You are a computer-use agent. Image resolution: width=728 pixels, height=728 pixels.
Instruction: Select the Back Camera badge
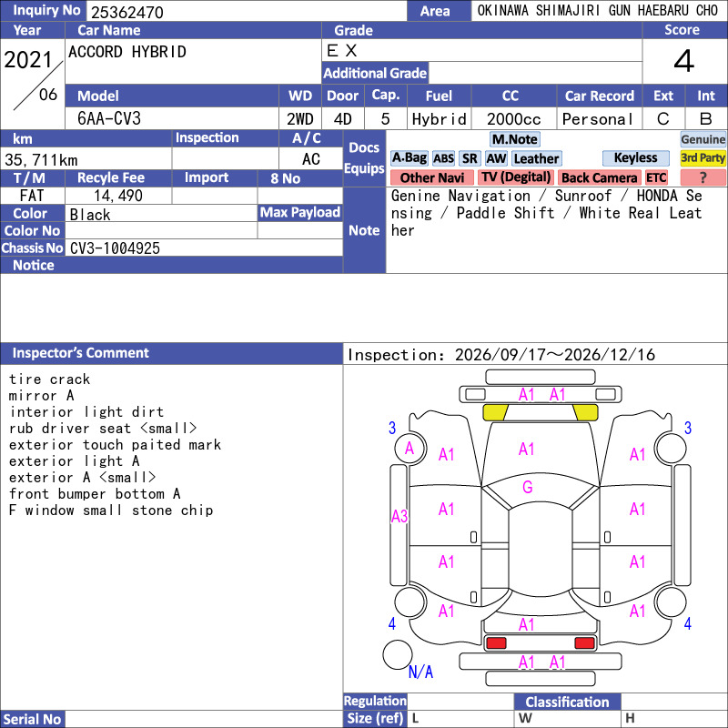pyautogui.click(x=599, y=177)
